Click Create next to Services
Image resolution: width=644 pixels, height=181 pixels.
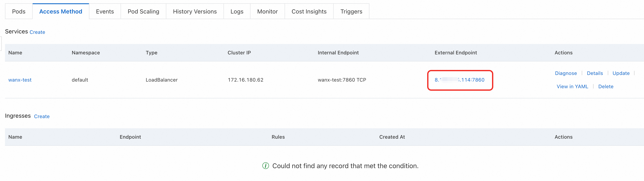click(37, 32)
